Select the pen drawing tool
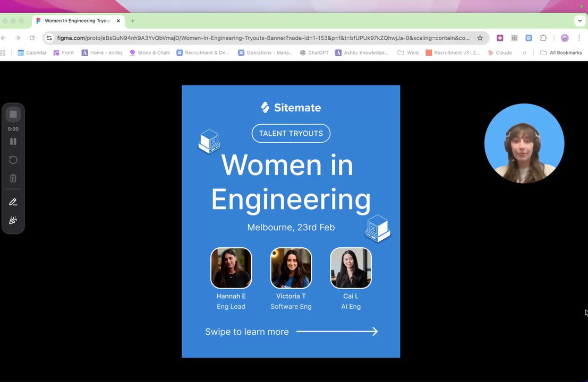The height and width of the screenshot is (382, 588). (13, 202)
